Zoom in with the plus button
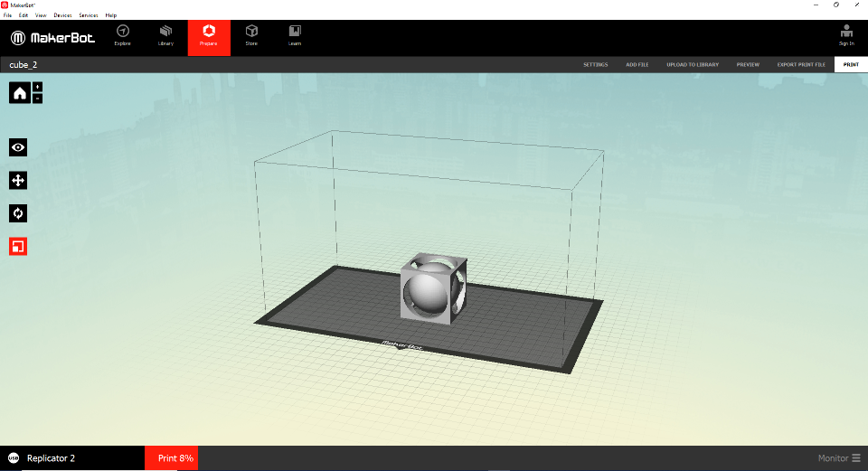Viewport: 868px width, 471px height. pyautogui.click(x=37, y=87)
